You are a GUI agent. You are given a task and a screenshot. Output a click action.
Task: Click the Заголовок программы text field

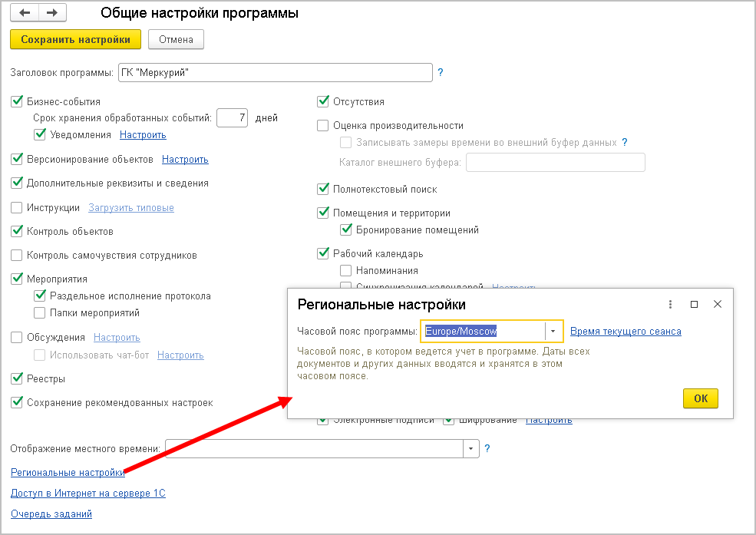[275, 73]
